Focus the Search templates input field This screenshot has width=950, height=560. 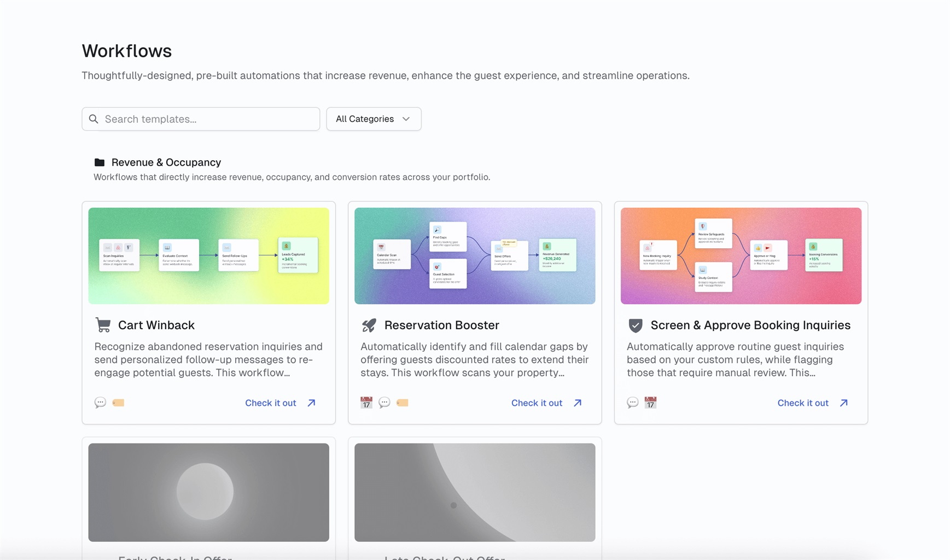(x=208, y=119)
